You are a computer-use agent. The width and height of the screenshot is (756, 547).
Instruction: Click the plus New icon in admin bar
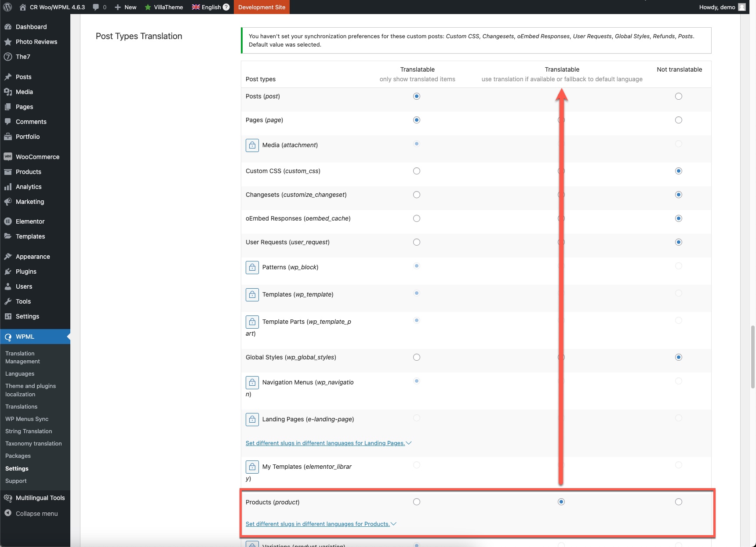pyautogui.click(x=118, y=7)
